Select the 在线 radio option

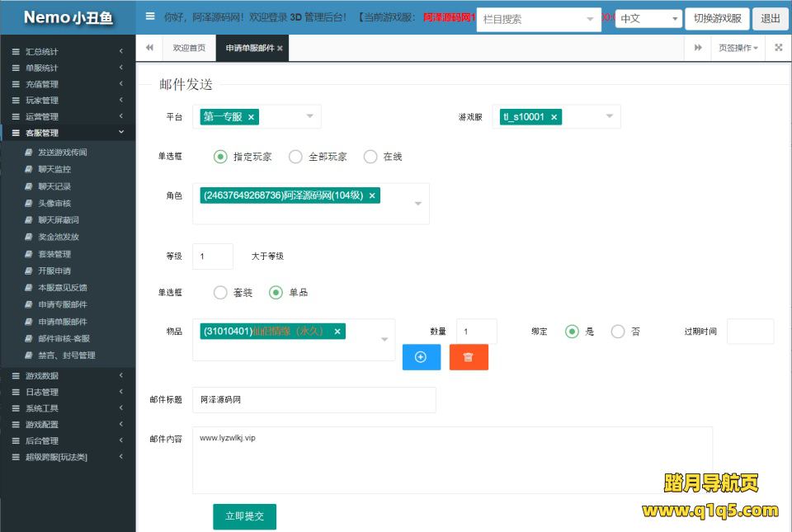point(370,157)
